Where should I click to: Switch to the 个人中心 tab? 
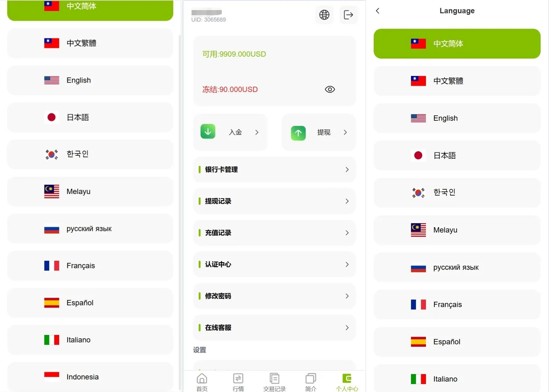[347, 379]
